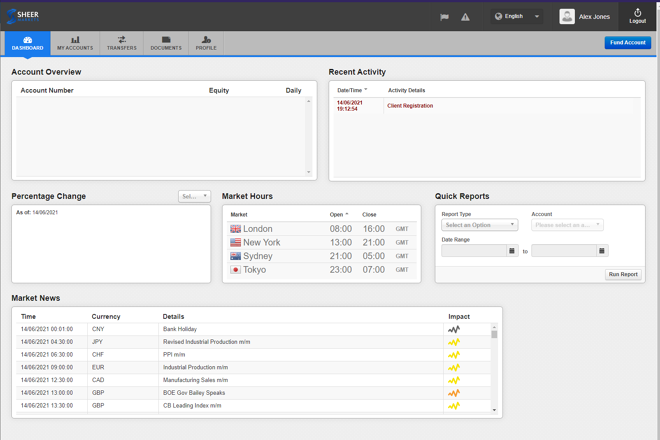Click the BOE Gov Bailey Speaks impact icon

point(454,393)
